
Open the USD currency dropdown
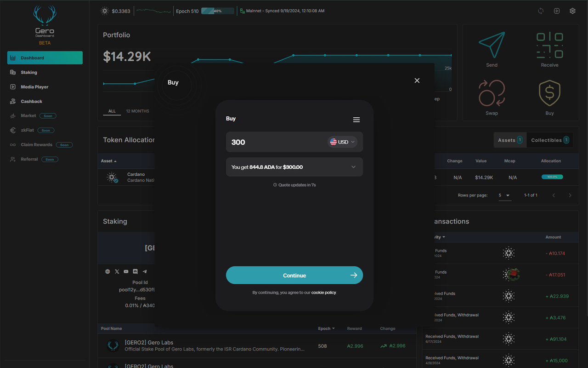click(342, 142)
